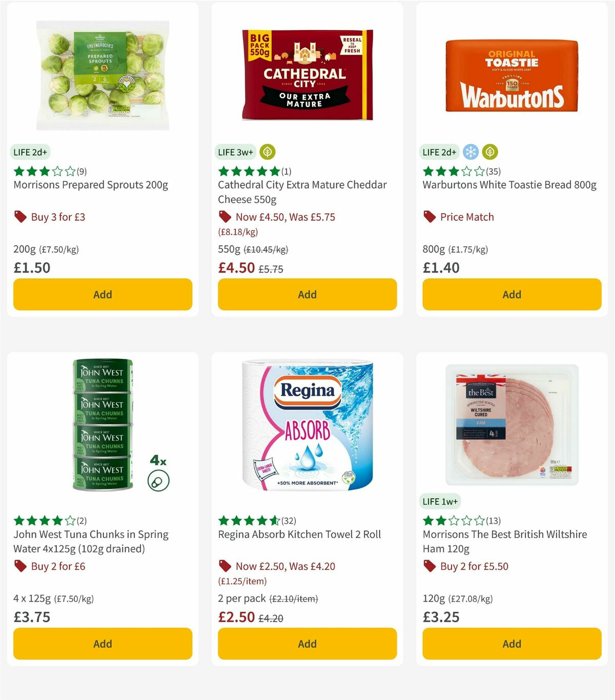Open the Warburtons White Toastie Bread product page

pos(509,185)
